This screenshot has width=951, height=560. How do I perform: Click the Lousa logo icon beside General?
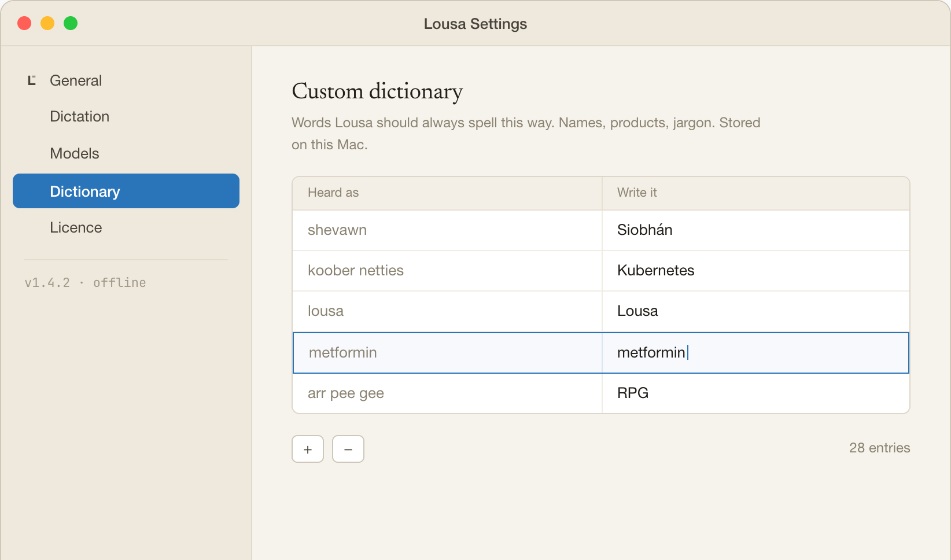point(32,80)
